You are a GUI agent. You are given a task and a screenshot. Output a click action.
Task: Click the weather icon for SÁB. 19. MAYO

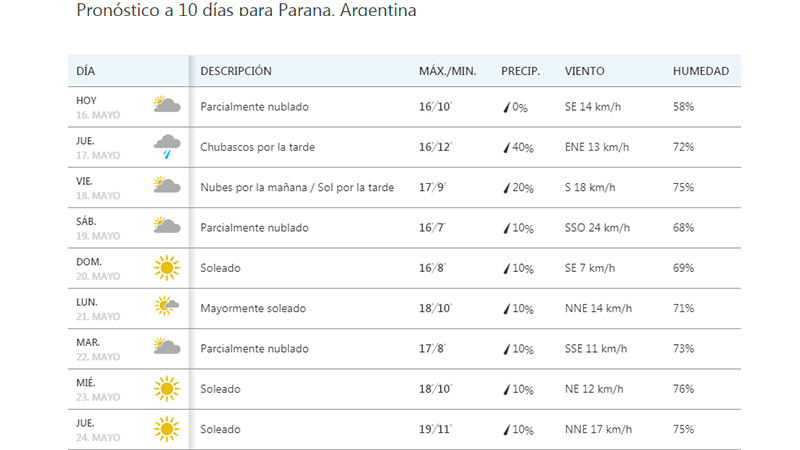[x=167, y=225]
